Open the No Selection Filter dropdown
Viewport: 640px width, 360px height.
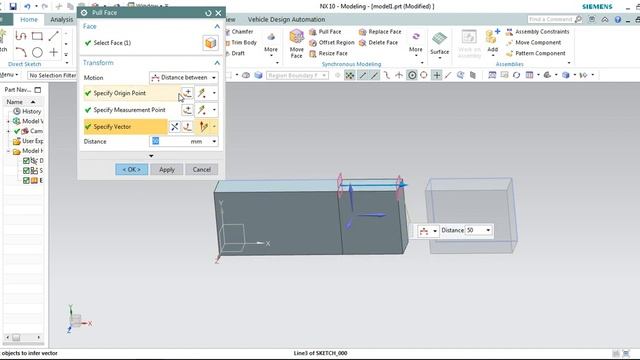52,76
